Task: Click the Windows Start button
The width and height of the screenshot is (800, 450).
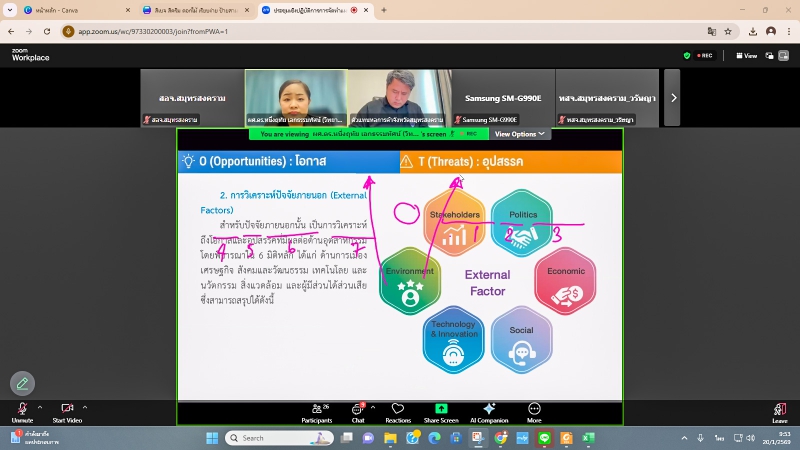Action: [212, 438]
